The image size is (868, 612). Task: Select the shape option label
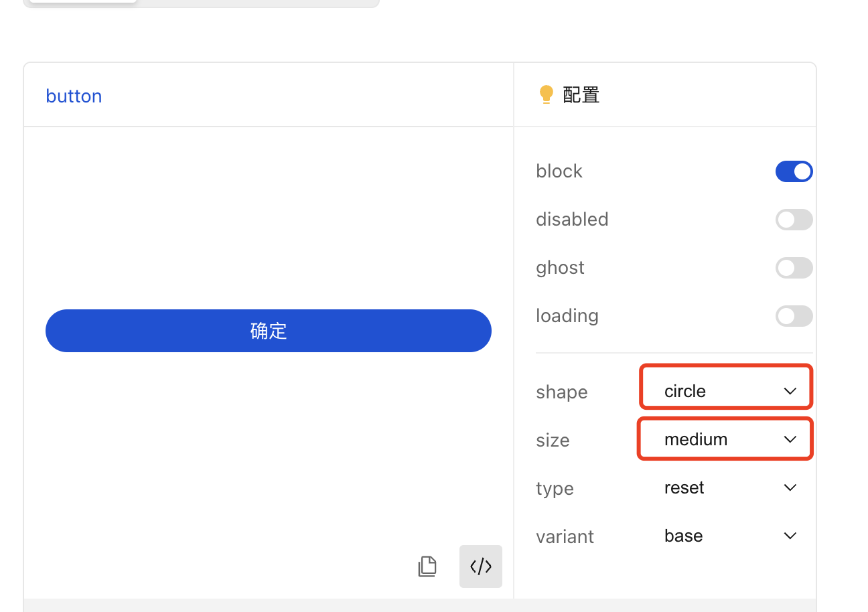pyautogui.click(x=561, y=392)
